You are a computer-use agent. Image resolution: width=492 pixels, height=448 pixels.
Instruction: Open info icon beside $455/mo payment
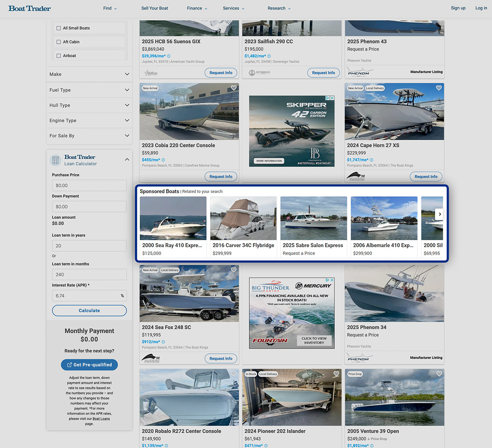(163, 160)
